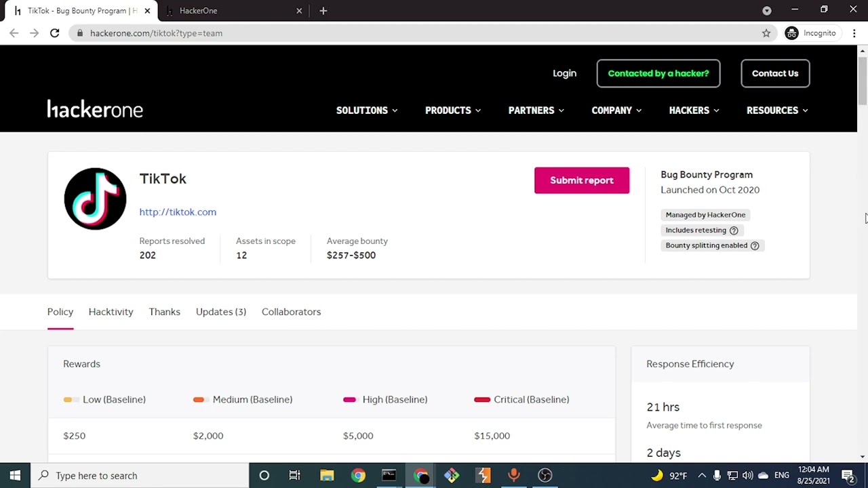Open help icon beside Bounty splitting enabled

point(755,245)
